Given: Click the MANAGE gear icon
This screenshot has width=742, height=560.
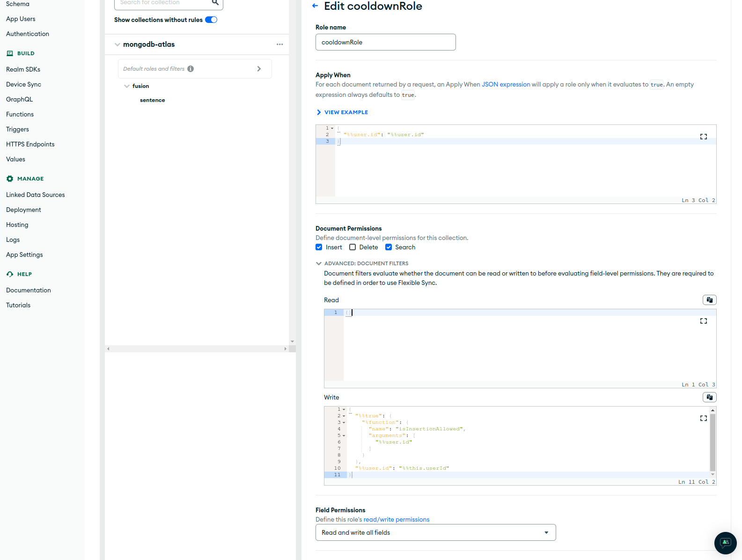Looking at the screenshot, I should pos(10,179).
